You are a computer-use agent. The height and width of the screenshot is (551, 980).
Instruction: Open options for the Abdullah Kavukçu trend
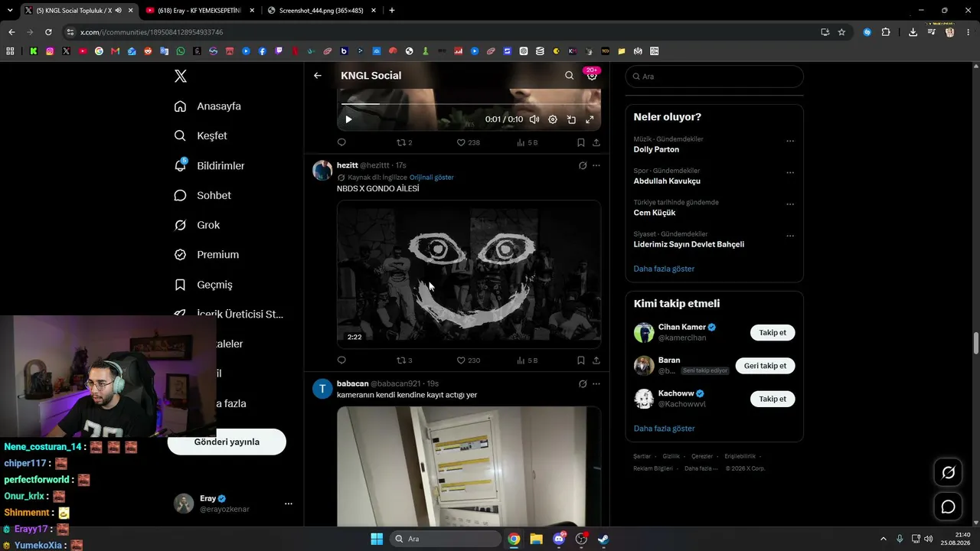point(790,172)
